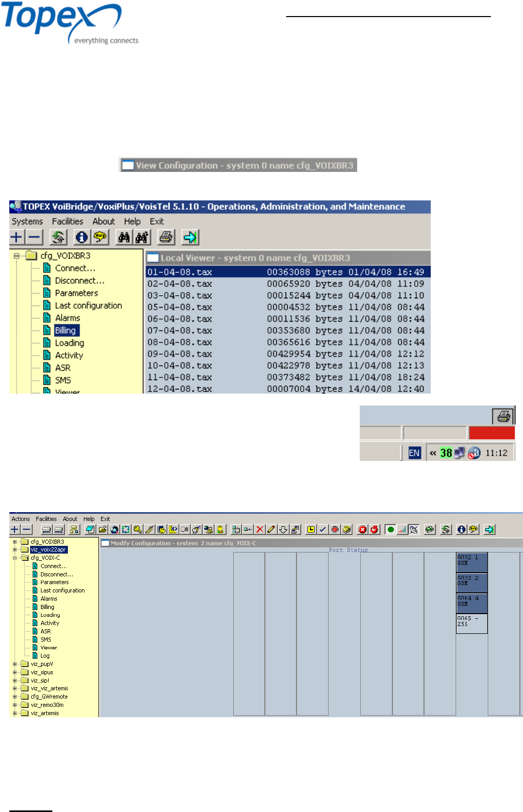
Task: Click the key icon in lower toolbar
Action: coord(137,529)
